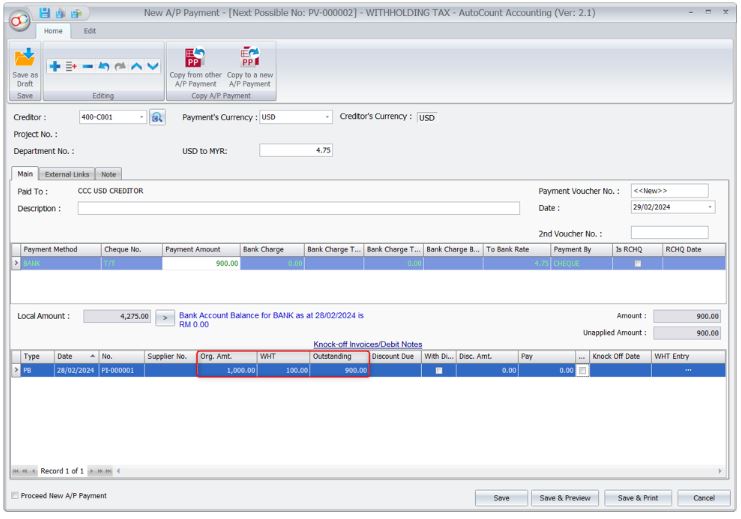Click the Supplier No. column header
This screenshot has height=519, width=741.
[x=171, y=357]
